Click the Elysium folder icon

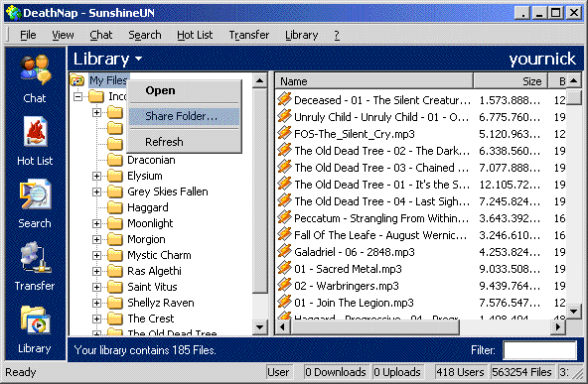tap(115, 176)
